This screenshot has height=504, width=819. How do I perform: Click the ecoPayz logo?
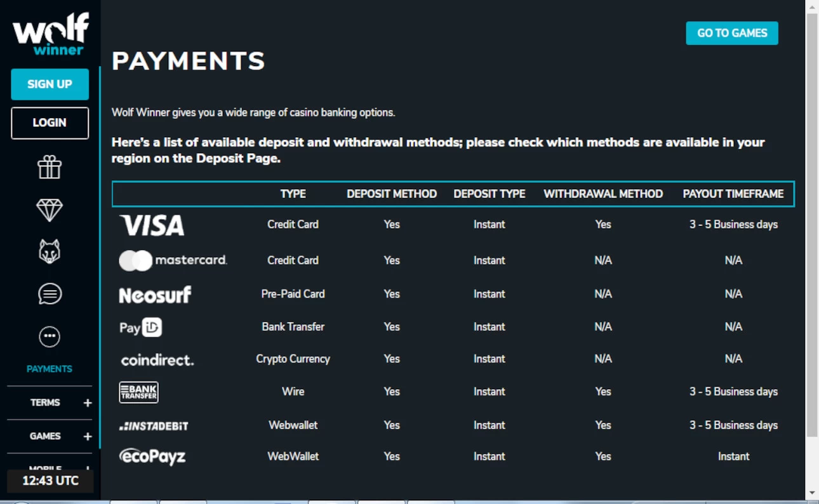click(x=152, y=456)
